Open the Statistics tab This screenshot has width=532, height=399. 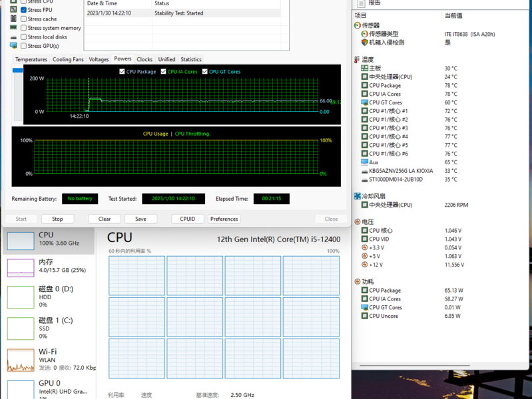pyautogui.click(x=191, y=59)
